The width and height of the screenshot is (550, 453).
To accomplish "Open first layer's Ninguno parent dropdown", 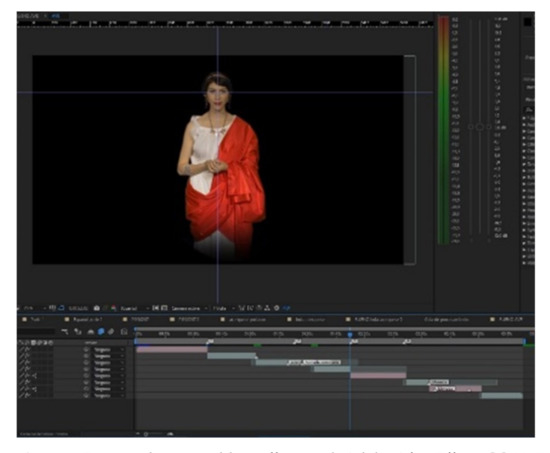I will [108, 349].
